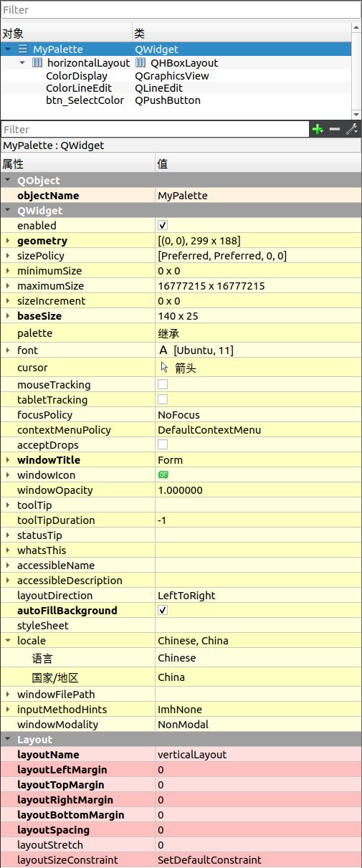Expand the windowFilePath property
The image size is (362, 868).
coord(7,695)
